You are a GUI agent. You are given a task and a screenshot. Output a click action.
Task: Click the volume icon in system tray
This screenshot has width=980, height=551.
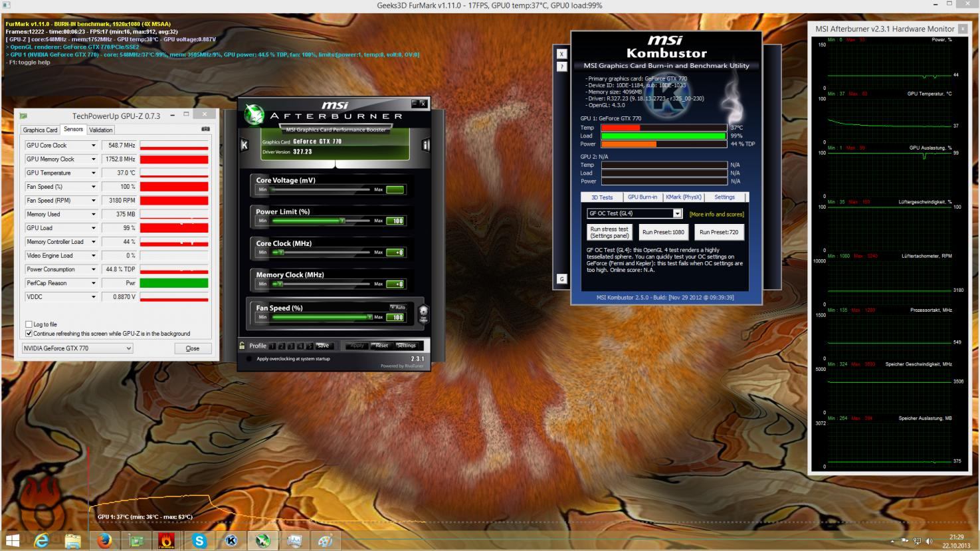(929, 541)
